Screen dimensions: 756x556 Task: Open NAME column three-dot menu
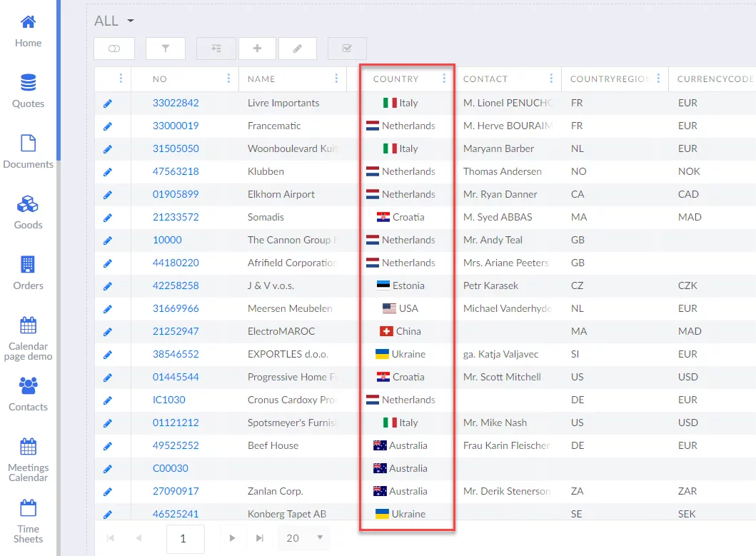(336, 79)
